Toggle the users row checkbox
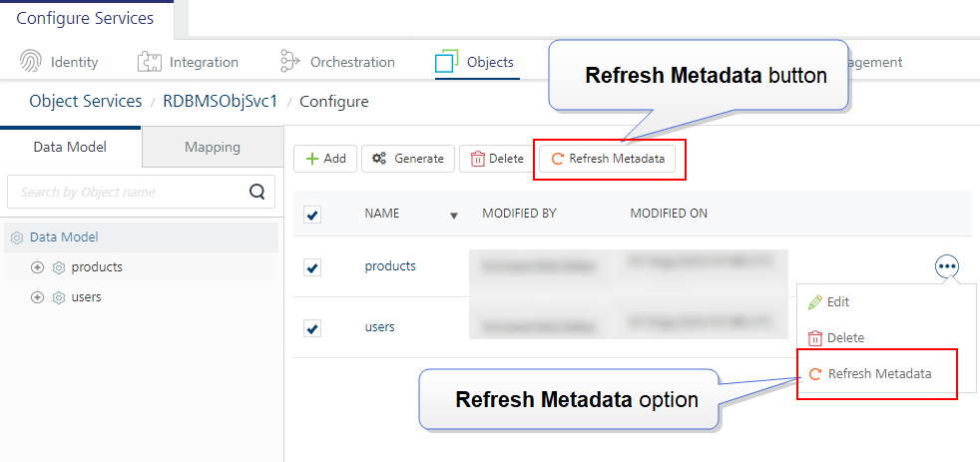Viewport: 980px width, 462px height. [312, 327]
